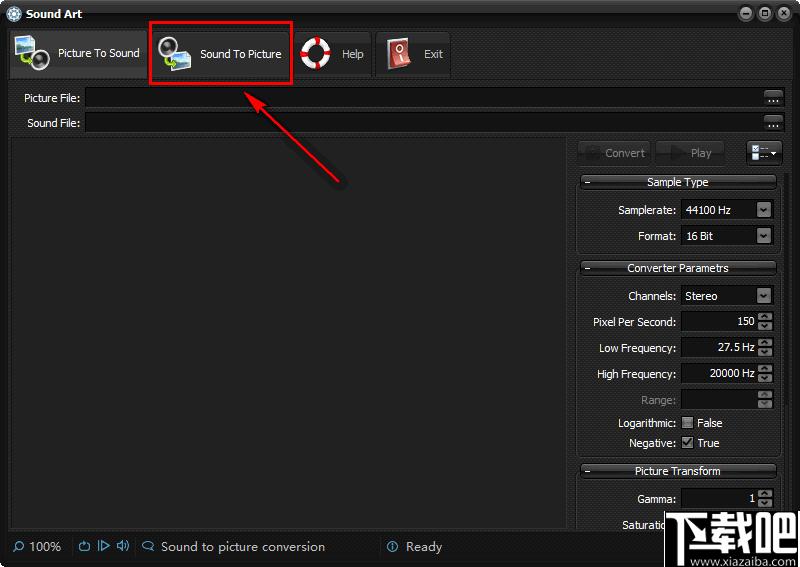
Task: Open the Channels Stereo dropdown
Action: pyautogui.click(x=763, y=296)
